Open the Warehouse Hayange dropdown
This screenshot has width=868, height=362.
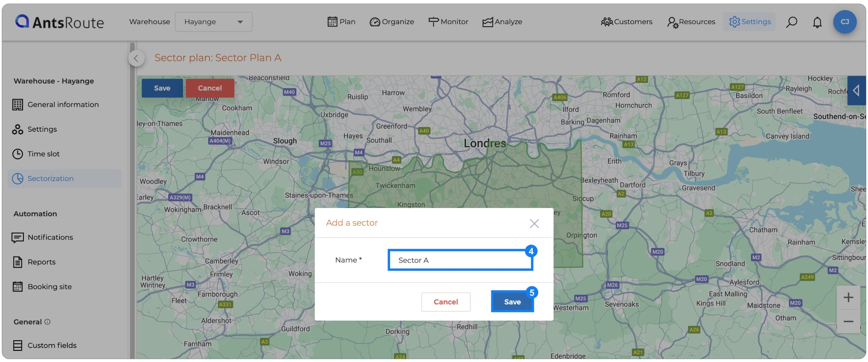click(214, 22)
